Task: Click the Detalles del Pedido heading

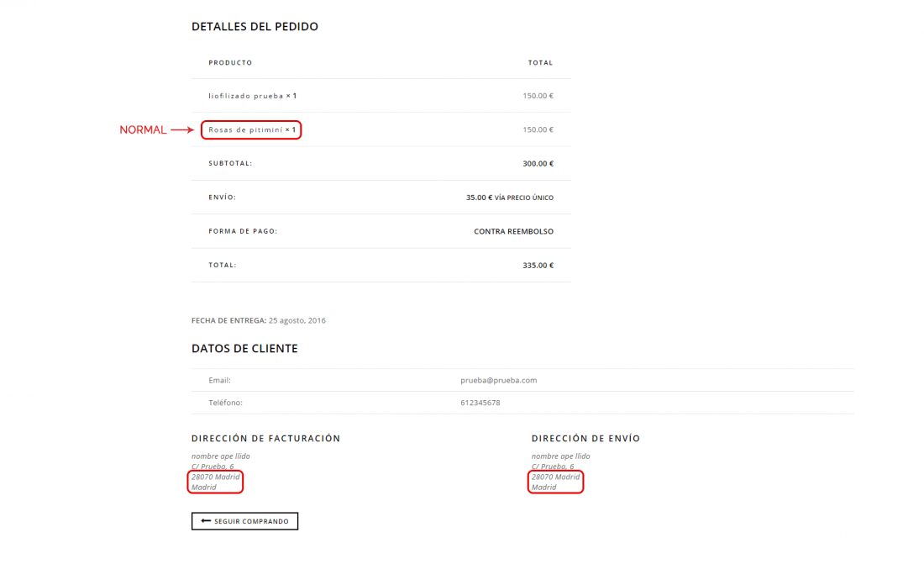Action: pyautogui.click(x=255, y=27)
